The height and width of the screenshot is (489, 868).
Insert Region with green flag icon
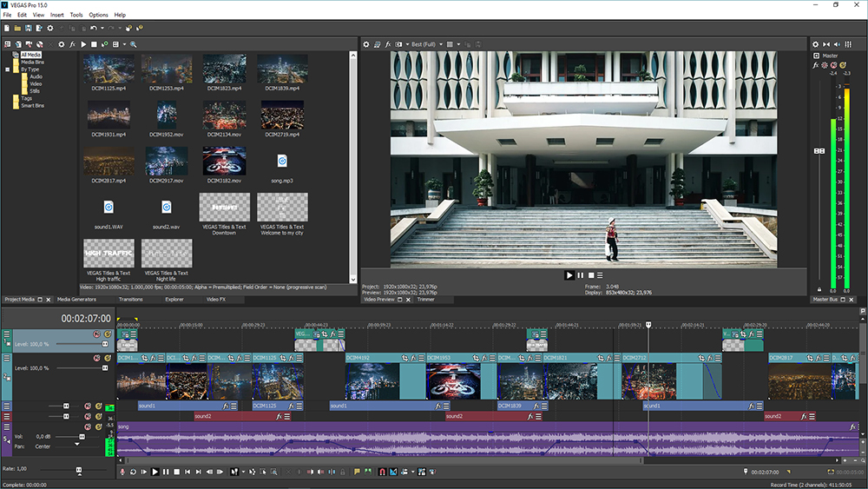pos(367,472)
